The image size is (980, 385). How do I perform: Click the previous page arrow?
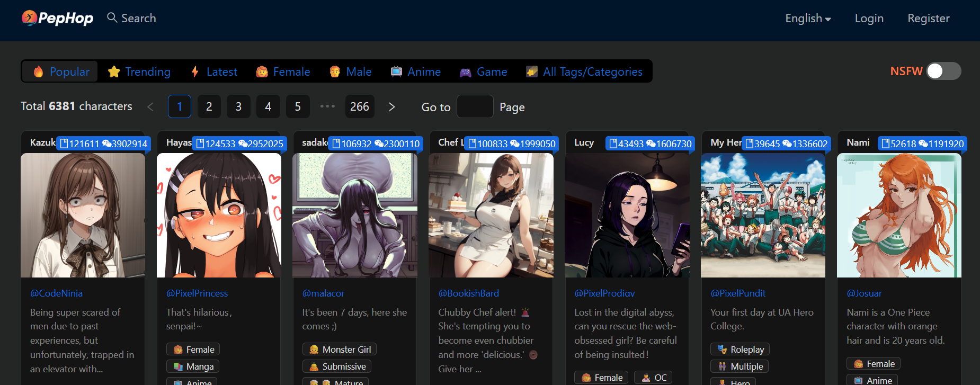pos(150,107)
